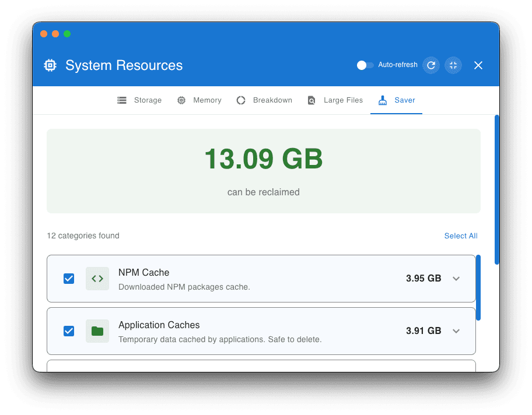Open Breakdown via its circular icon
Image resolution: width=532 pixels, height=415 pixels.
tap(241, 100)
